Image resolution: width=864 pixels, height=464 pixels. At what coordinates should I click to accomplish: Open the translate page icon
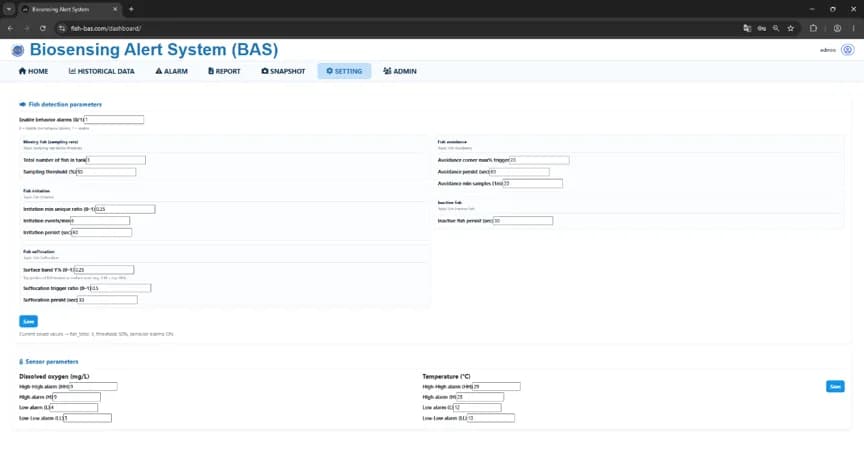[x=747, y=28]
